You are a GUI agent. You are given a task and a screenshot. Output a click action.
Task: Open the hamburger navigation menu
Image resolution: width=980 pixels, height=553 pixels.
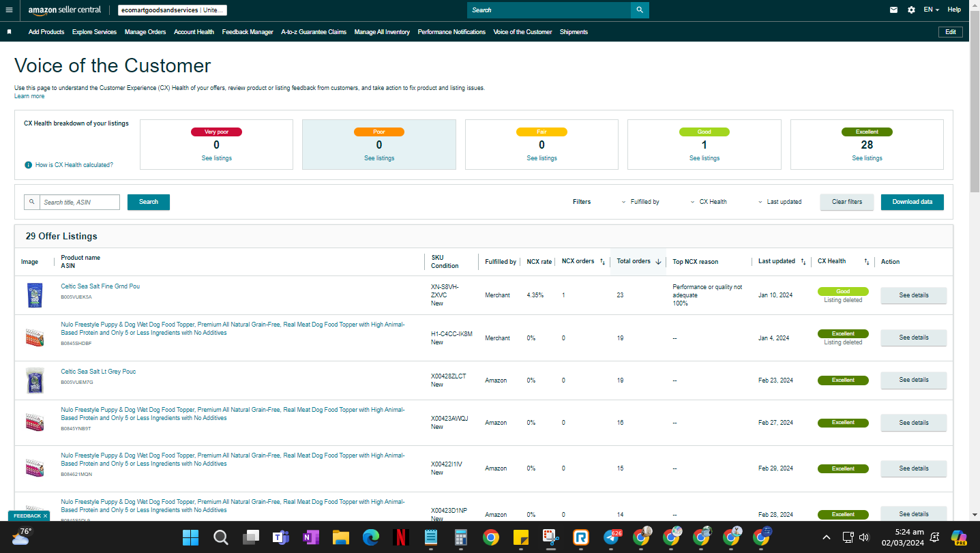coord(9,10)
